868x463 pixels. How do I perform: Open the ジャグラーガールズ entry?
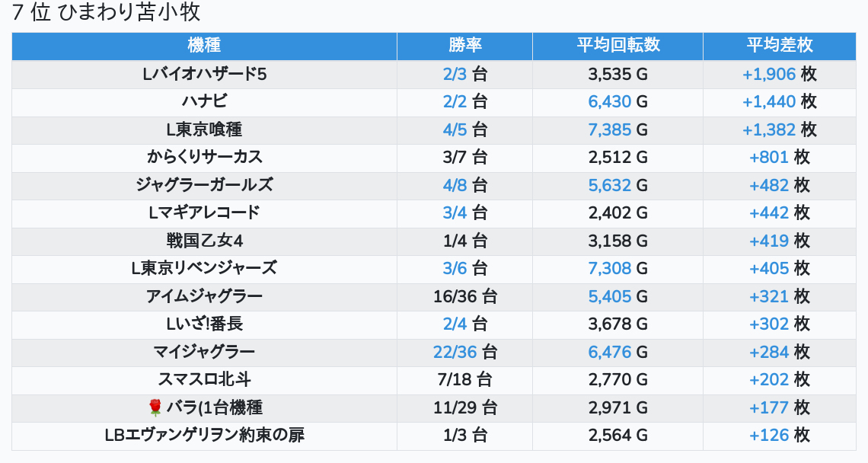[x=204, y=185]
